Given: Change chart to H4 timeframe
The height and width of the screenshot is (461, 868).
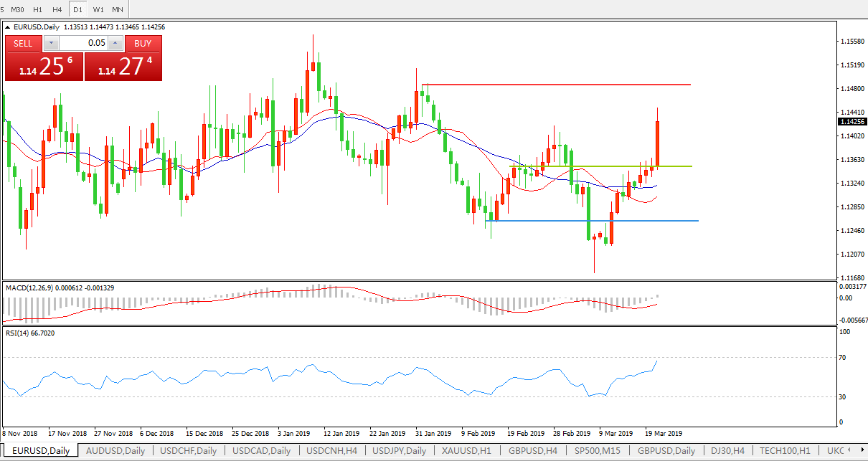Looking at the screenshot, I should click(x=57, y=9).
